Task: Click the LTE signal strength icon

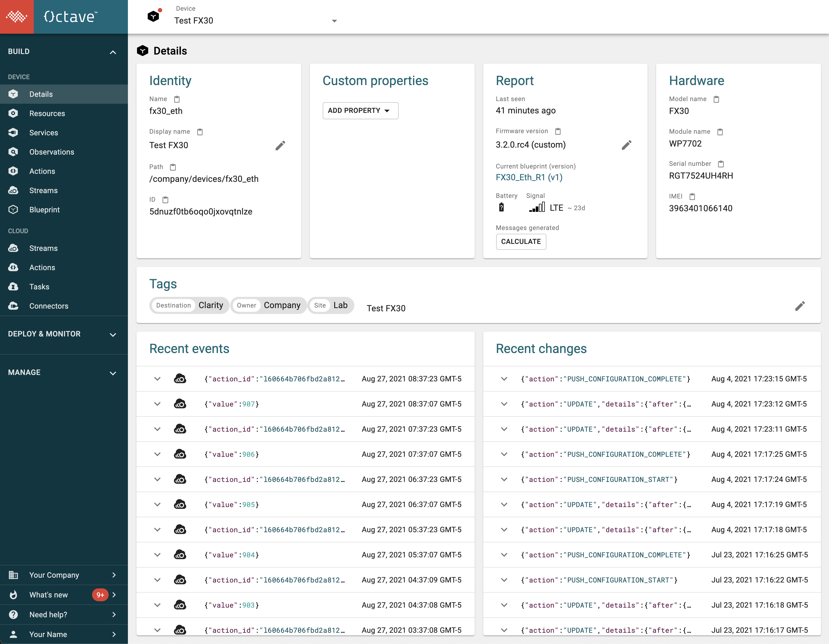Action: click(x=537, y=207)
